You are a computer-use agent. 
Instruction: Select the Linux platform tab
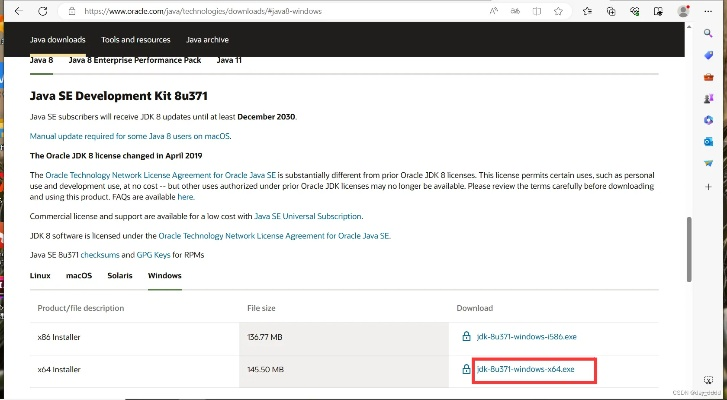pyautogui.click(x=41, y=274)
